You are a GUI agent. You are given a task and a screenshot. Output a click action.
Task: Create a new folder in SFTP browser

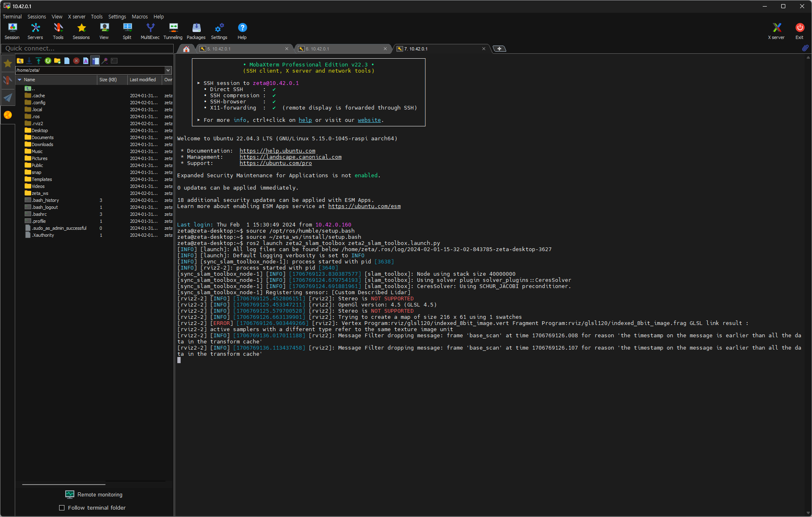pos(57,61)
